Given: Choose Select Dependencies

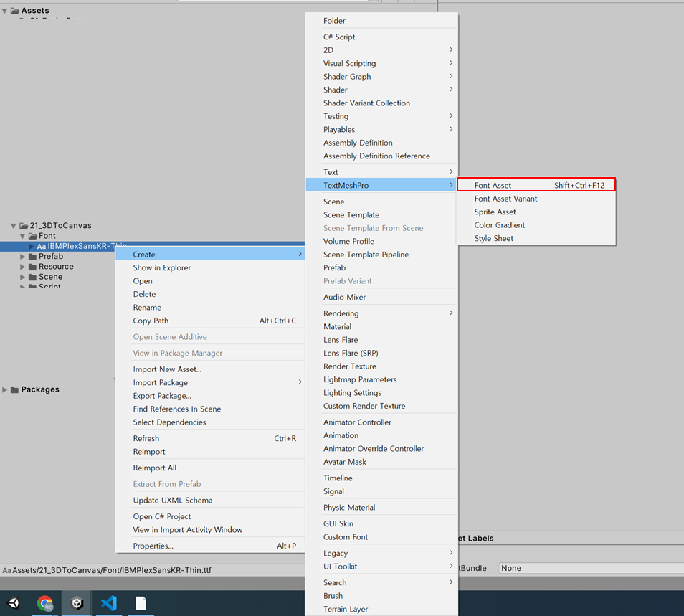Looking at the screenshot, I should pos(210,422).
